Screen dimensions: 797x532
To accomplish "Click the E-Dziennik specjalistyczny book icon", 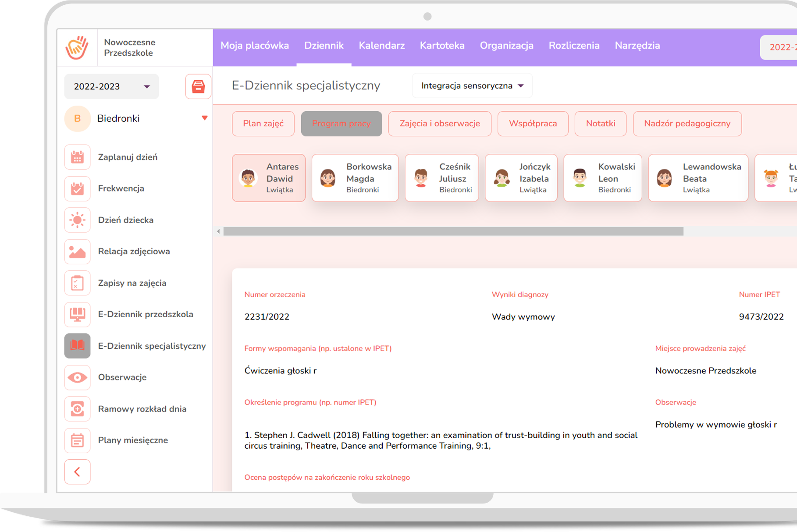I will (77, 346).
